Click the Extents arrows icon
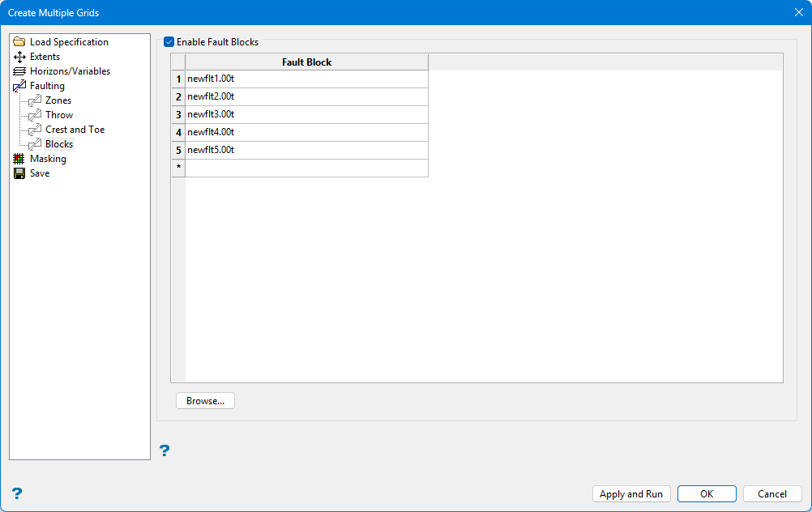The height and width of the screenshot is (512, 812). pos(19,57)
